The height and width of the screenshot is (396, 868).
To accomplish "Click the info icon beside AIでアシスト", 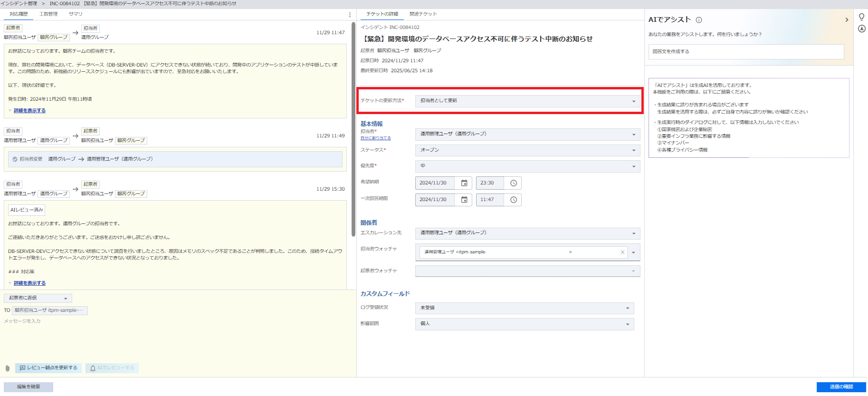I will (699, 20).
